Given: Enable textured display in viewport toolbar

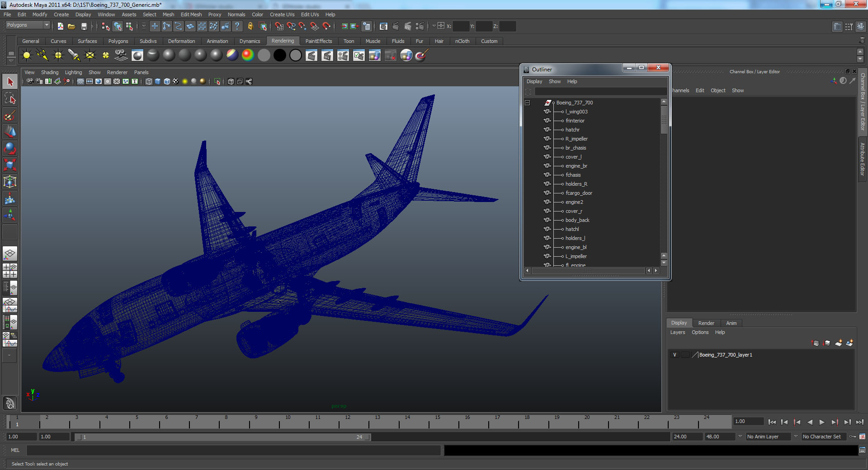Looking at the screenshot, I should 176,81.
